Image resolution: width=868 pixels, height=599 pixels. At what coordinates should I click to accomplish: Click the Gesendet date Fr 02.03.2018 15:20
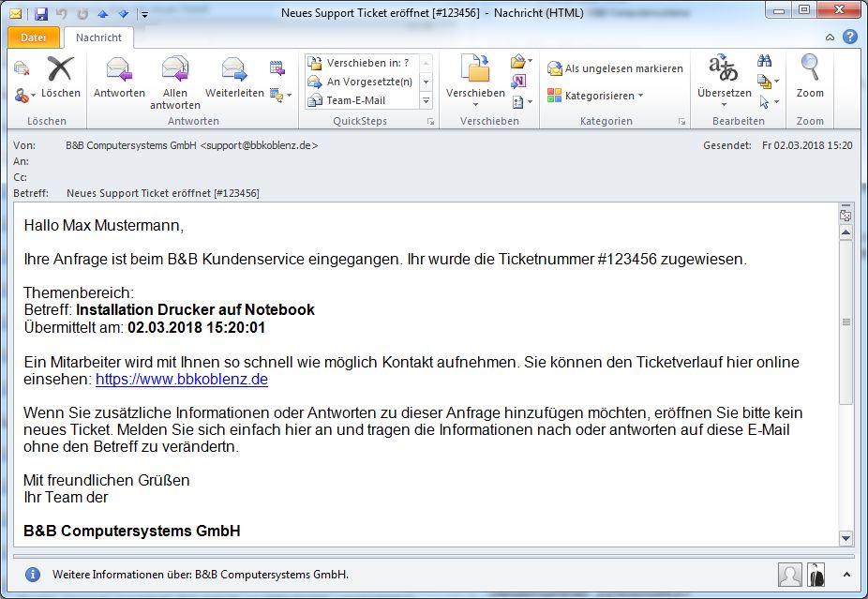click(x=807, y=145)
